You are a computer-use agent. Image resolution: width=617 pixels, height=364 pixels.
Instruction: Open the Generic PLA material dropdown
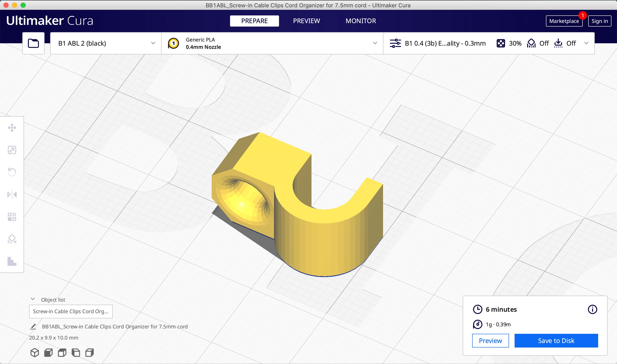coord(272,43)
